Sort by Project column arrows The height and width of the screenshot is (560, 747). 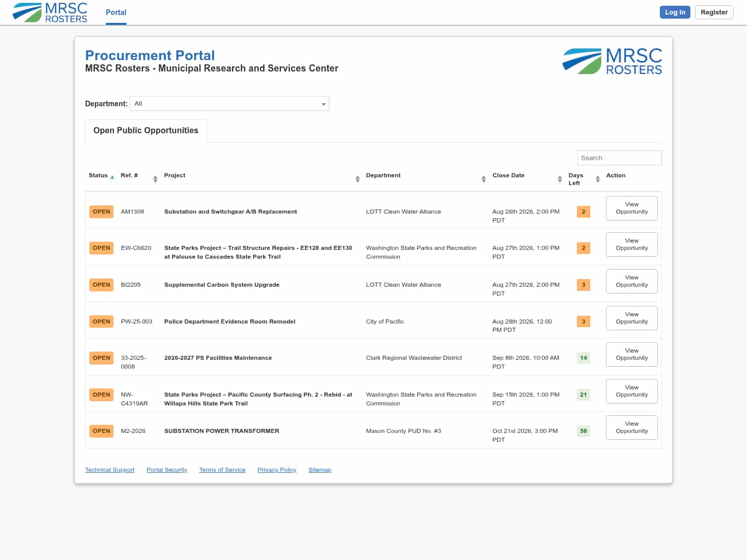pyautogui.click(x=357, y=179)
